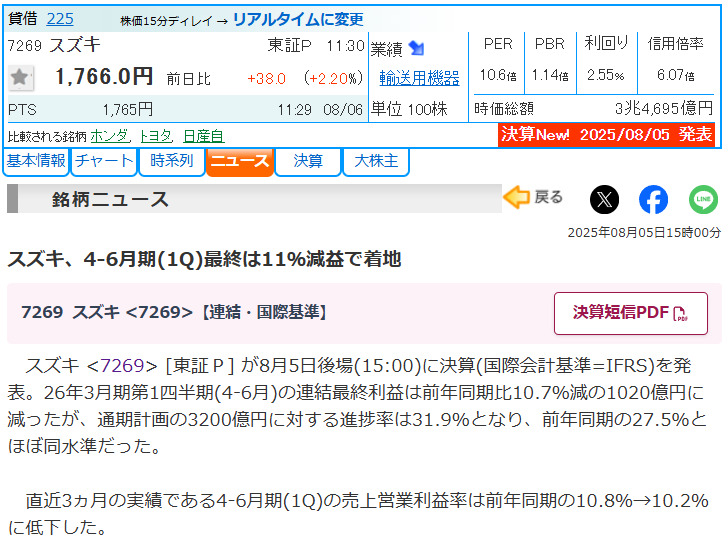Viewport: 728px width, 550px height.
Task: Share the article on Facebook
Action: [653, 199]
